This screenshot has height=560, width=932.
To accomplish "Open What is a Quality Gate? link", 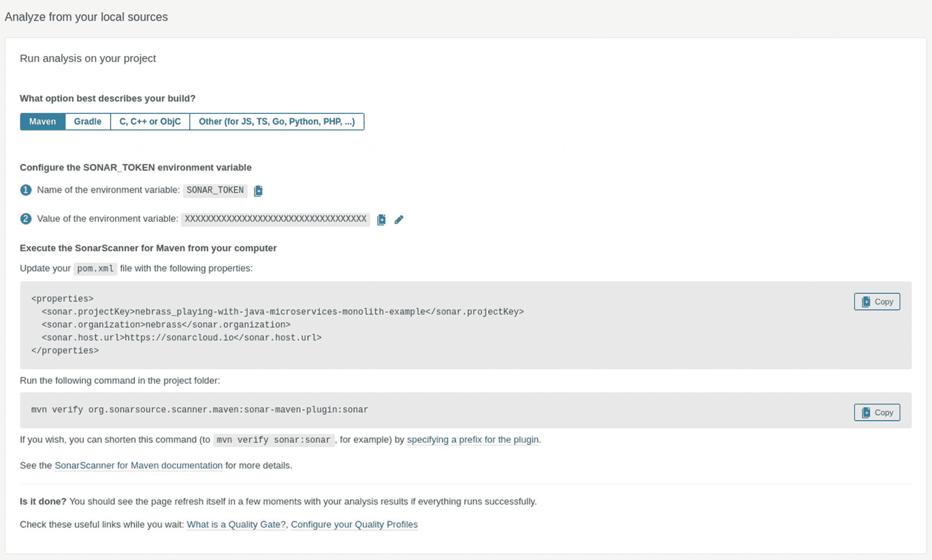I will click(236, 524).
